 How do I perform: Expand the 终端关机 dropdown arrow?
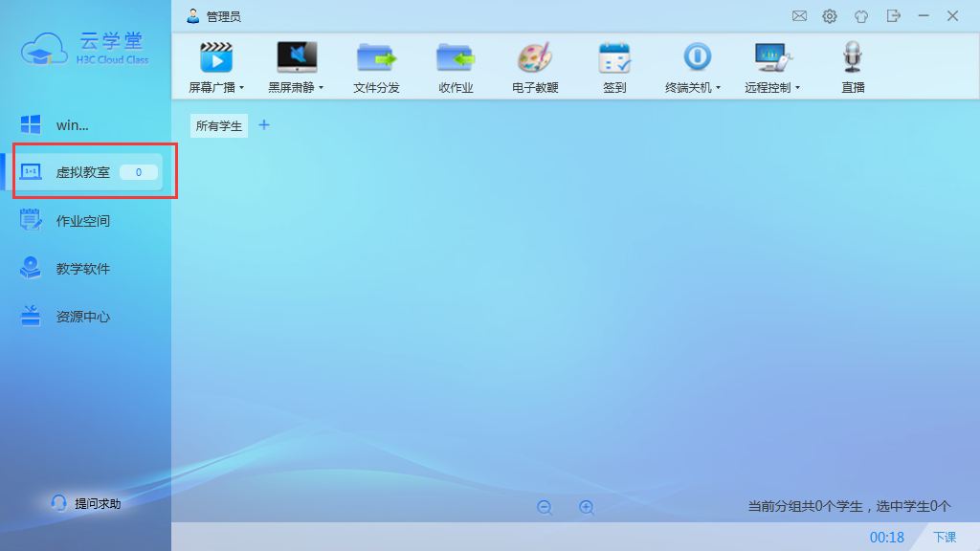(x=718, y=88)
